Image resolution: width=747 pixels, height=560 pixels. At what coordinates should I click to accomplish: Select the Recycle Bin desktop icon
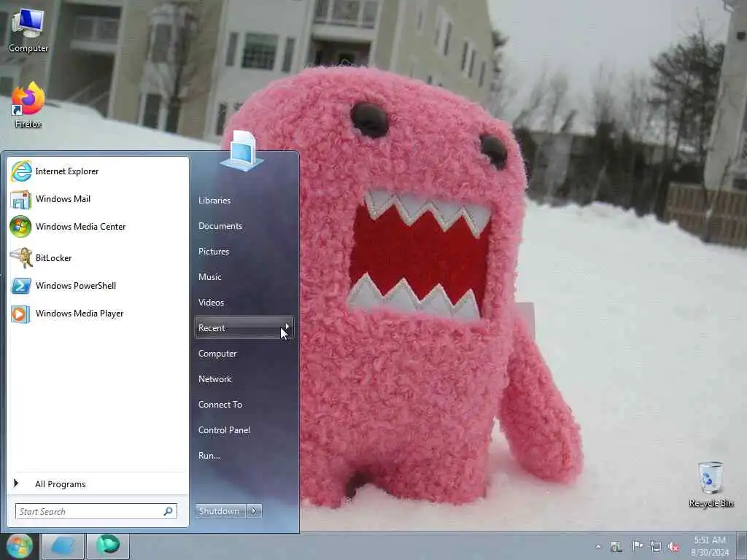pyautogui.click(x=711, y=485)
